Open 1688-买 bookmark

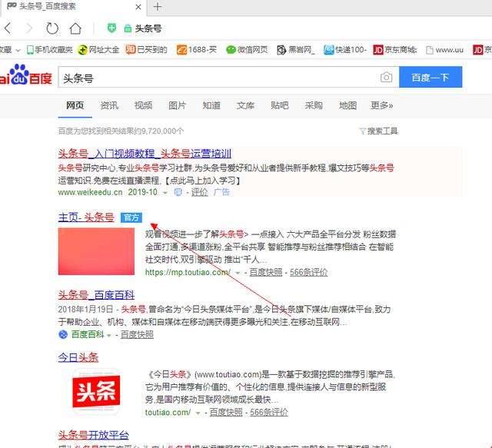point(197,50)
